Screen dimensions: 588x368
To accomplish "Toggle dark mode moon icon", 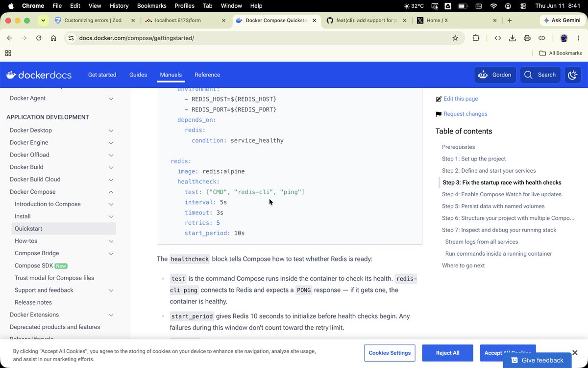I will point(573,75).
